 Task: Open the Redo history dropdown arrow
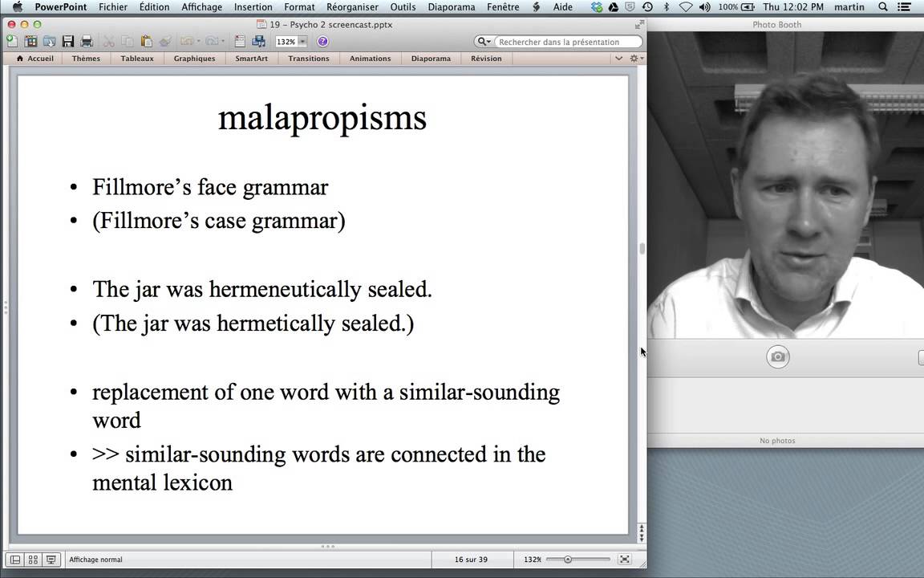223,41
